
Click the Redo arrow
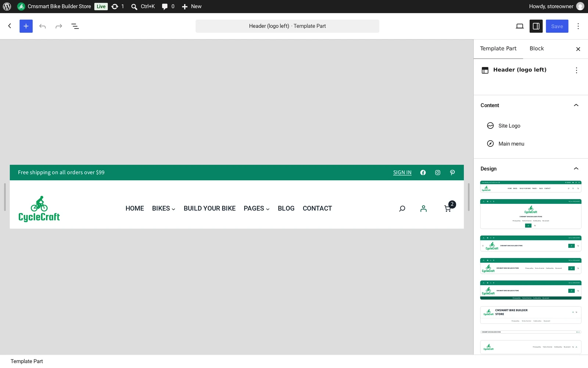[x=59, y=26]
